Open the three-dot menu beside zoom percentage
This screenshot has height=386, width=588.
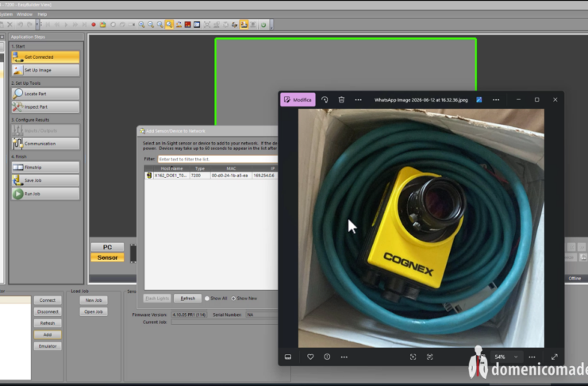point(532,357)
